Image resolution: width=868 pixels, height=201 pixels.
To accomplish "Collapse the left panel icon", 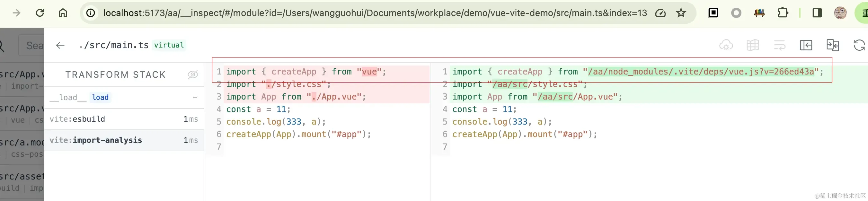I will click(x=806, y=45).
